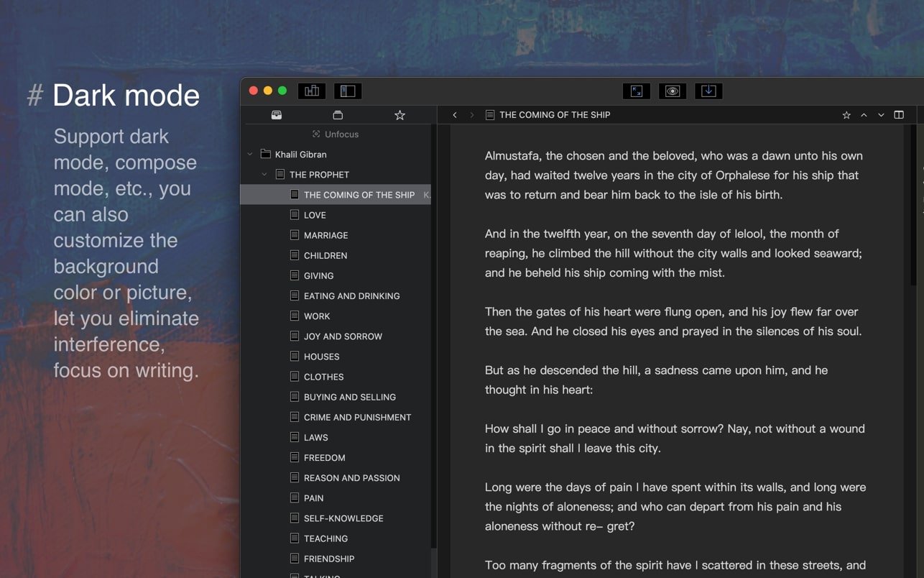Open the library shelf icon in toolbar
The width and height of the screenshot is (924, 578).
(312, 91)
